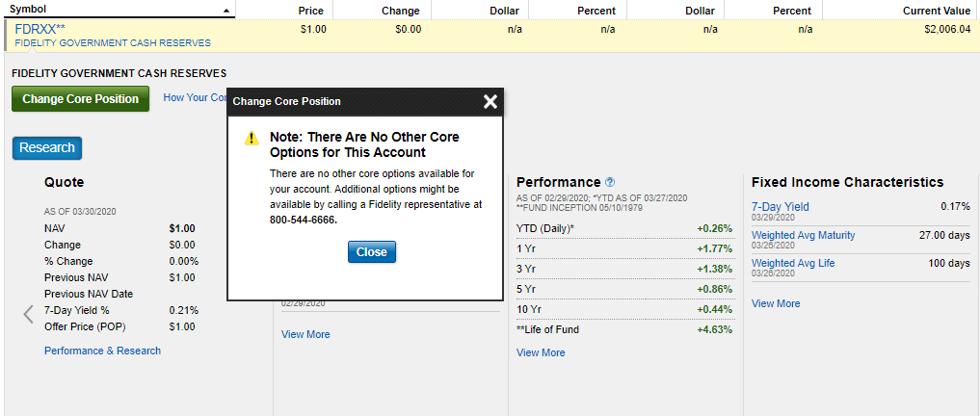Image resolution: width=980 pixels, height=416 pixels.
Task: Click the Current Value column header
Action: [x=936, y=11]
